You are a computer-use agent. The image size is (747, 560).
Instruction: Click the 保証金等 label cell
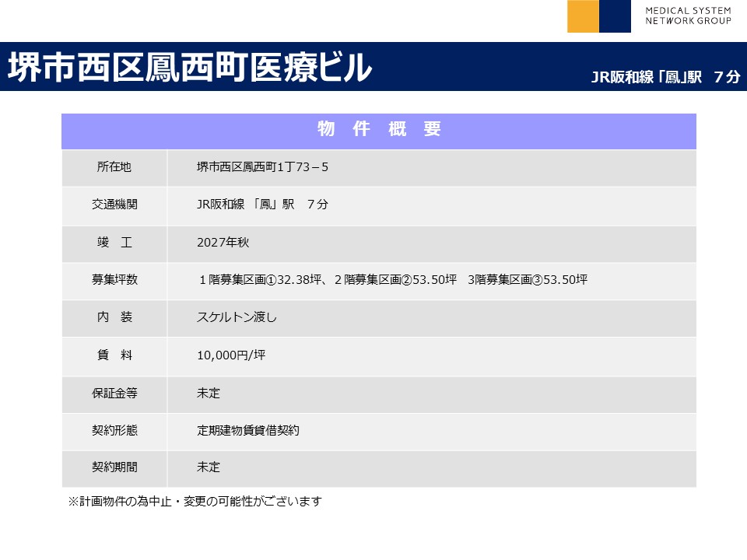tap(114, 393)
